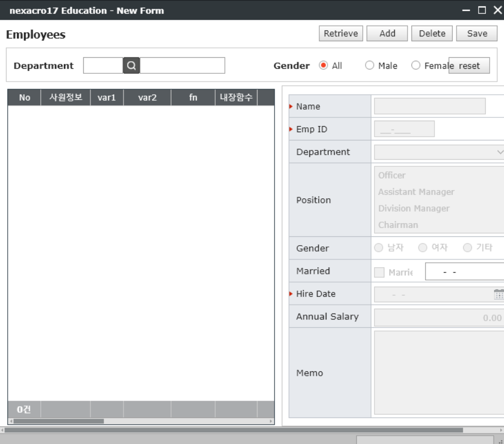Select Officer in Position list
Viewport: 504px width, 444px height.
pyautogui.click(x=439, y=175)
